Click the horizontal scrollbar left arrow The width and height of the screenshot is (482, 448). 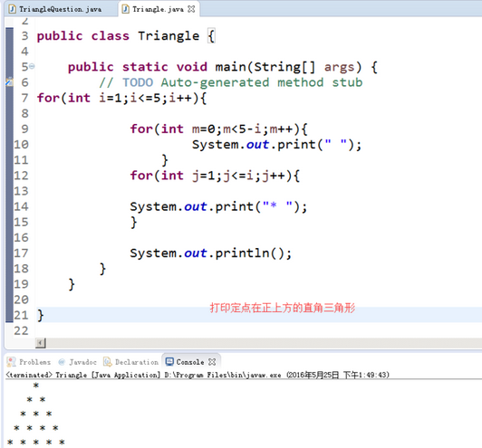point(41,343)
